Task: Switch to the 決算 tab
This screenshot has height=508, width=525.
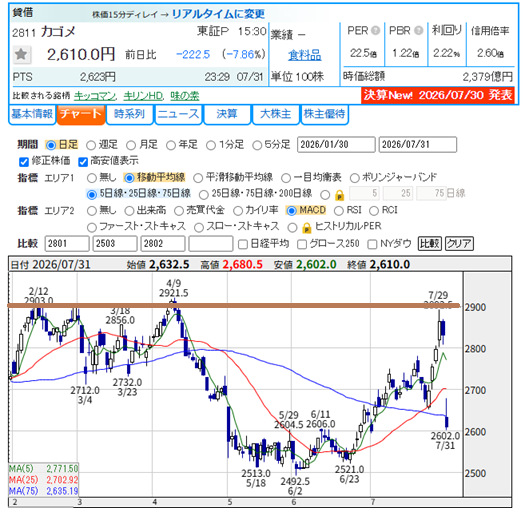Action: point(227,115)
